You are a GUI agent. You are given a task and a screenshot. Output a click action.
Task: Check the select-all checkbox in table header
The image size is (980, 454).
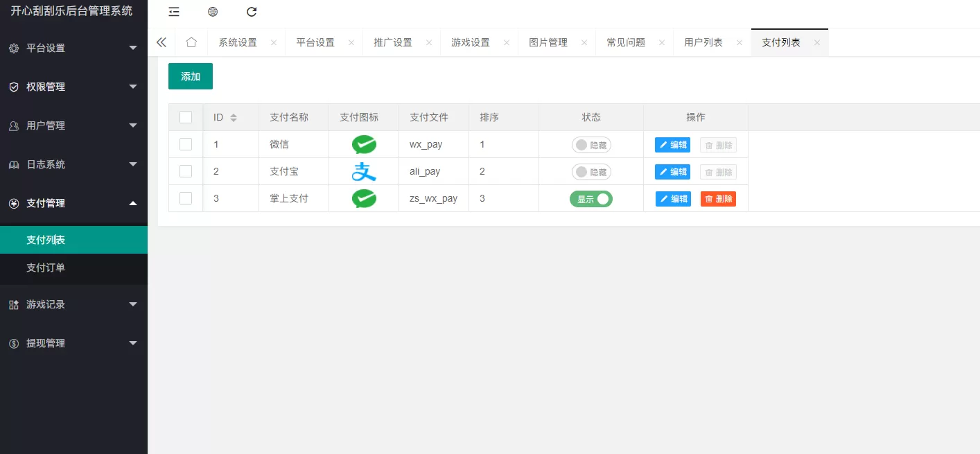[186, 117]
